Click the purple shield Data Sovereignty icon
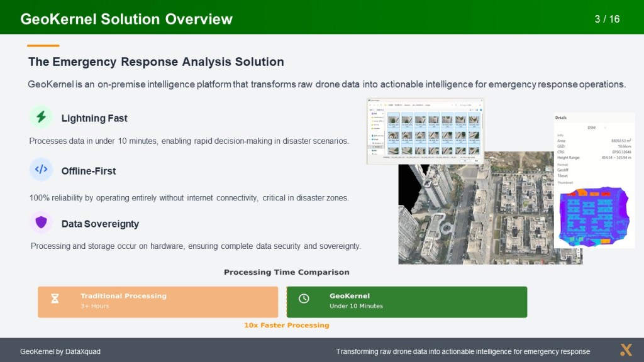 (x=41, y=222)
